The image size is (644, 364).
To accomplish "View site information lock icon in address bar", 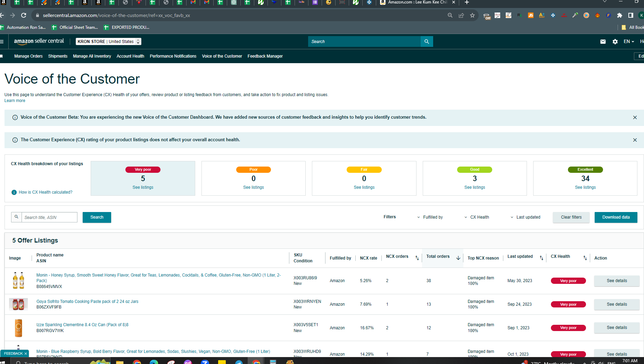I will pyautogui.click(x=37, y=15).
